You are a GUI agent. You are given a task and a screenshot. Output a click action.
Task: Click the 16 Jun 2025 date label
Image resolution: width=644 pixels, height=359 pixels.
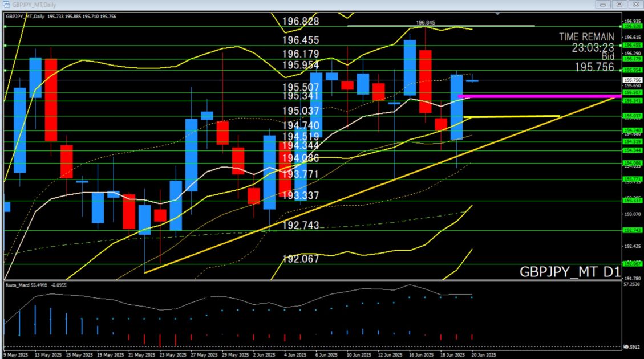point(419,354)
